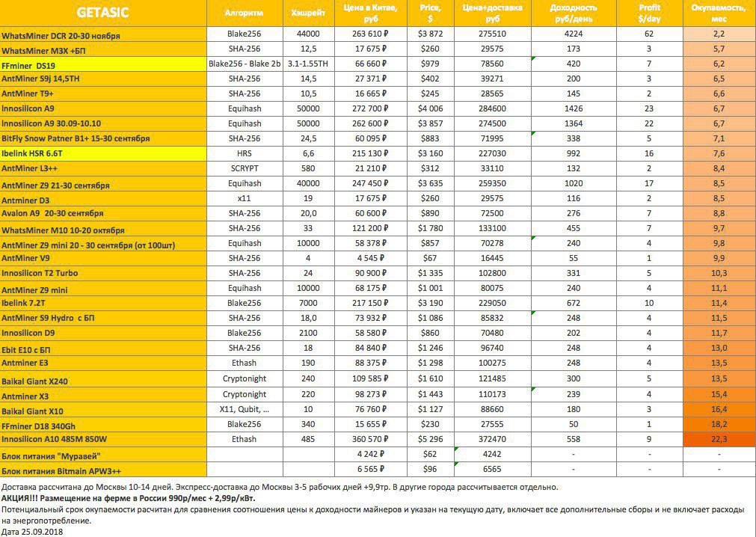Select the "4224" daily income cell
Image resolution: width=756 pixels, height=537 pixels.
pos(574,34)
